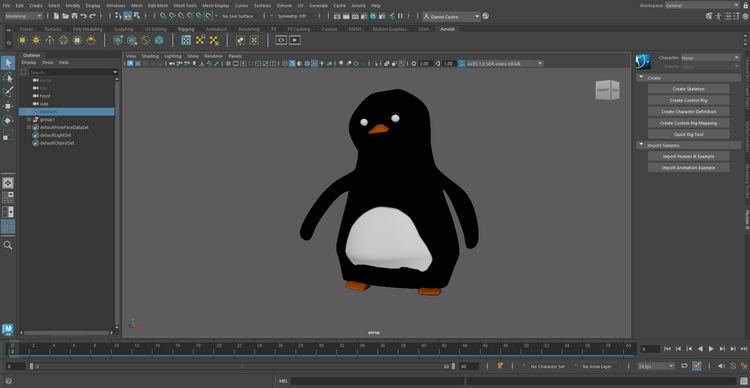Click Create Character Definition button
750x388 pixels.
click(x=688, y=111)
